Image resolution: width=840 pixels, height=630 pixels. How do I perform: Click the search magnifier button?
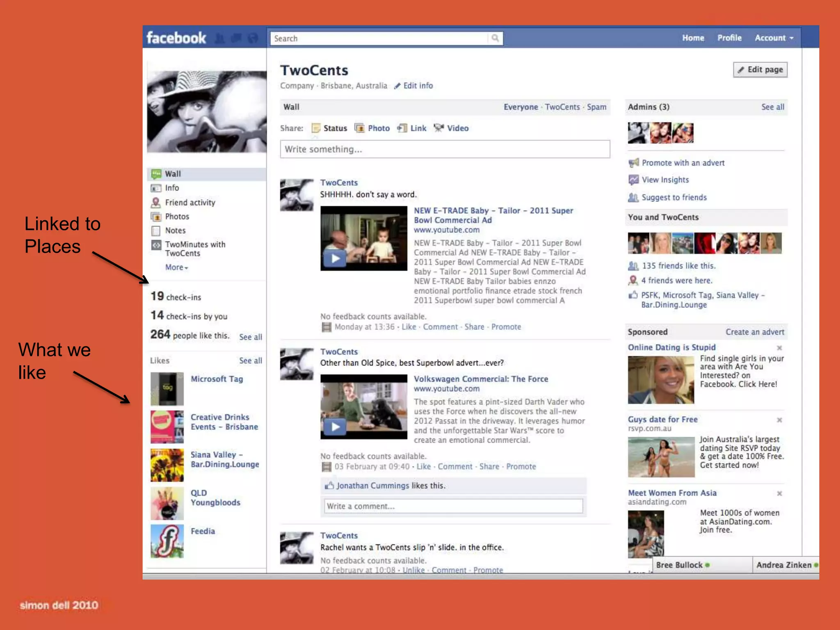click(495, 38)
